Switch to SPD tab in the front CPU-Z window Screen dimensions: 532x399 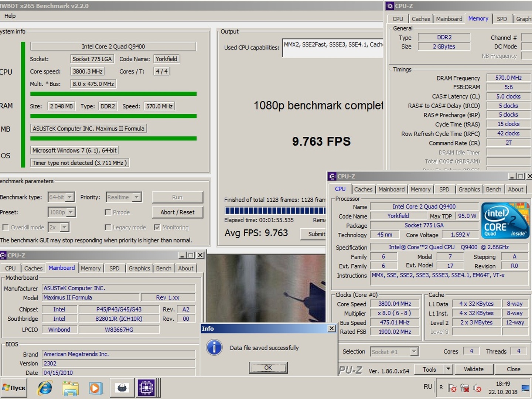[x=444, y=189]
